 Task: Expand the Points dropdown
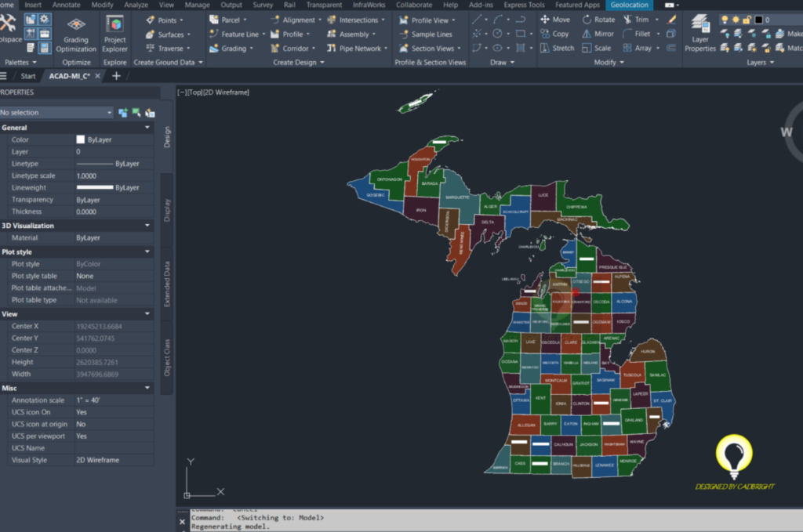click(x=181, y=19)
